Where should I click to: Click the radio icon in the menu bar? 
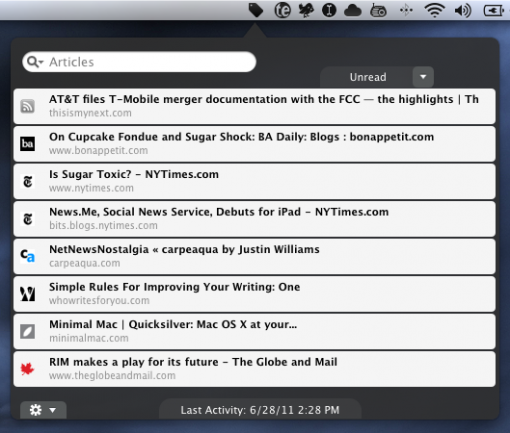click(378, 11)
